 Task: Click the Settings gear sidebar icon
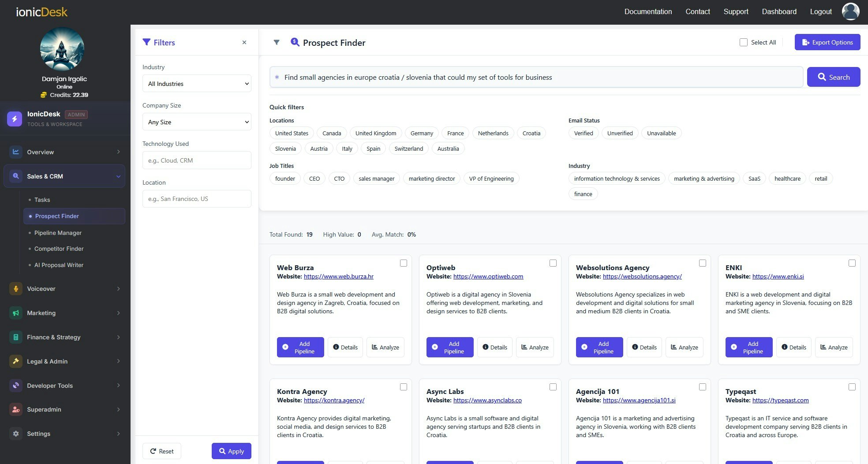point(16,434)
